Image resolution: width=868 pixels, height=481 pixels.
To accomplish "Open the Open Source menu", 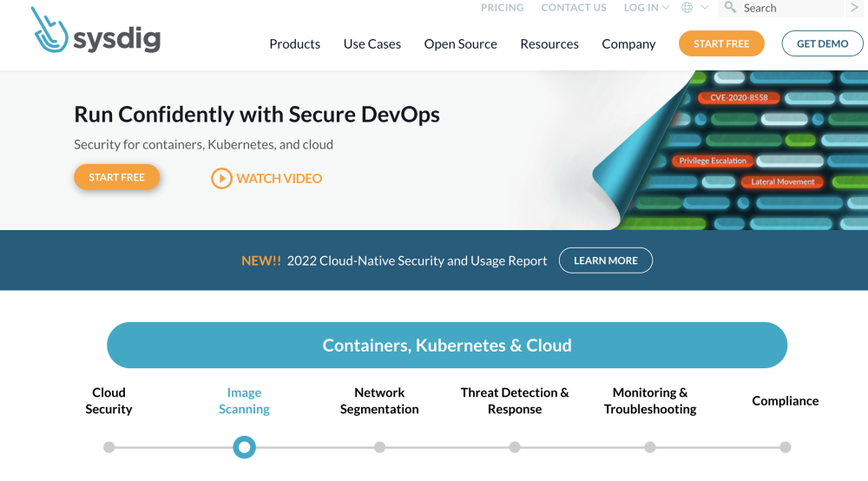I will tap(461, 43).
